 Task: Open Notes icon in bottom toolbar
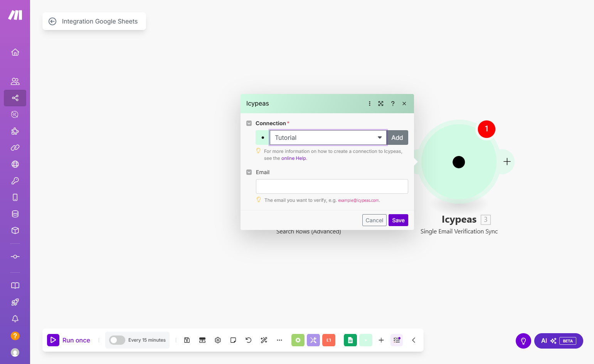click(233, 340)
